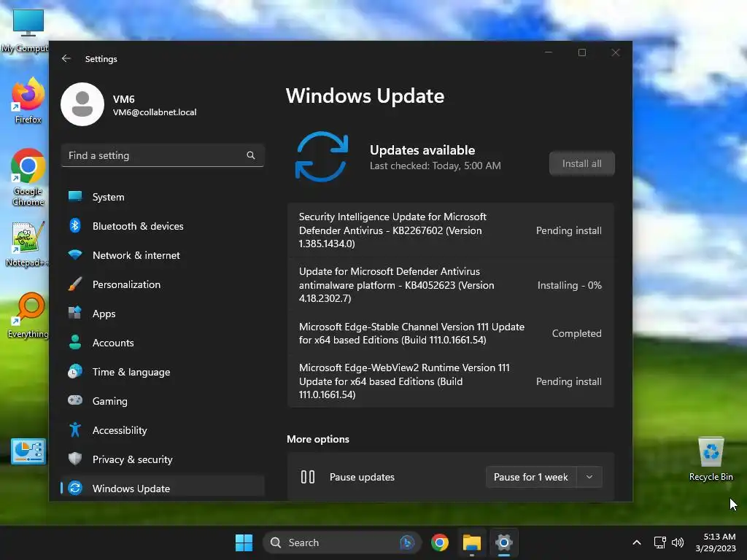Show hidden tray icons chevron
747x560 pixels.
pos(636,542)
